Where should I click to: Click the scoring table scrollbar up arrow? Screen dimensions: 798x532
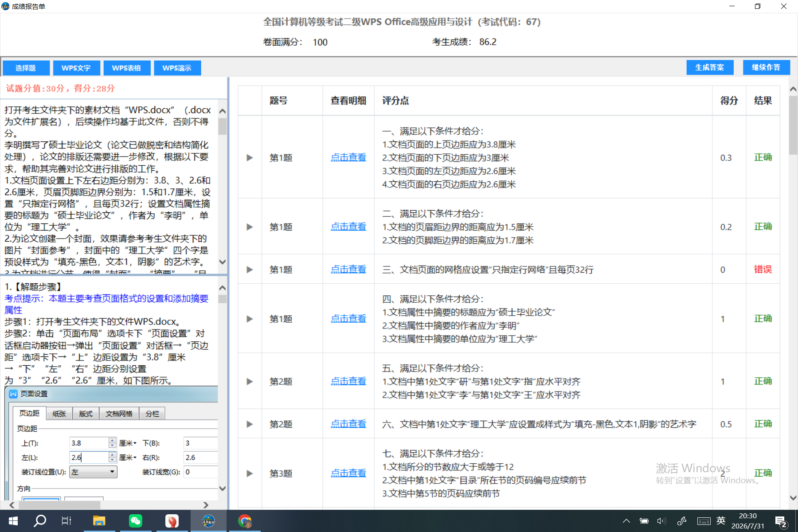[x=793, y=89]
